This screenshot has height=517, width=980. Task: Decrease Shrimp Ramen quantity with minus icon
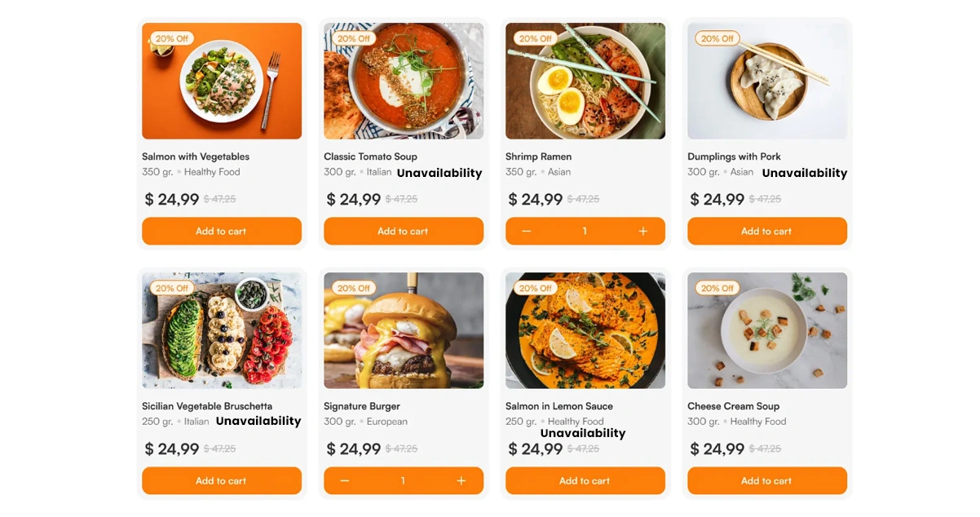click(527, 232)
